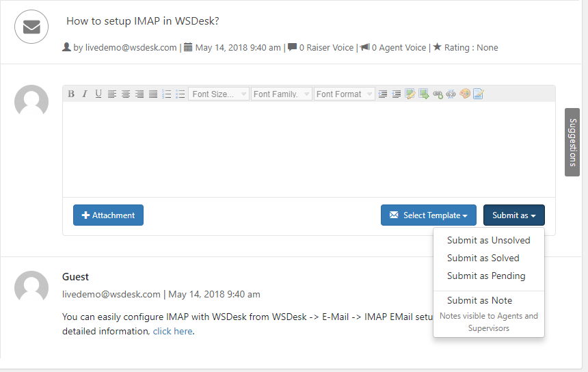Click the image edit icon with pencil

pyautogui.click(x=410, y=94)
